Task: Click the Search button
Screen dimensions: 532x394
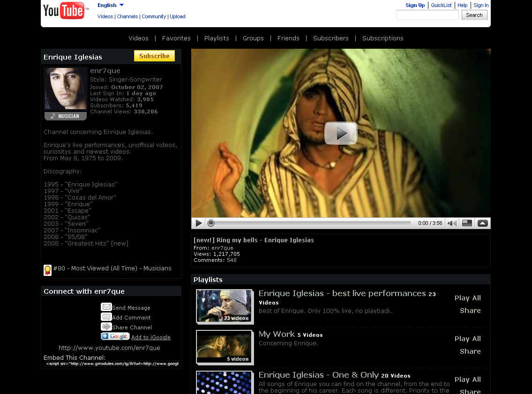Action: 474,15
